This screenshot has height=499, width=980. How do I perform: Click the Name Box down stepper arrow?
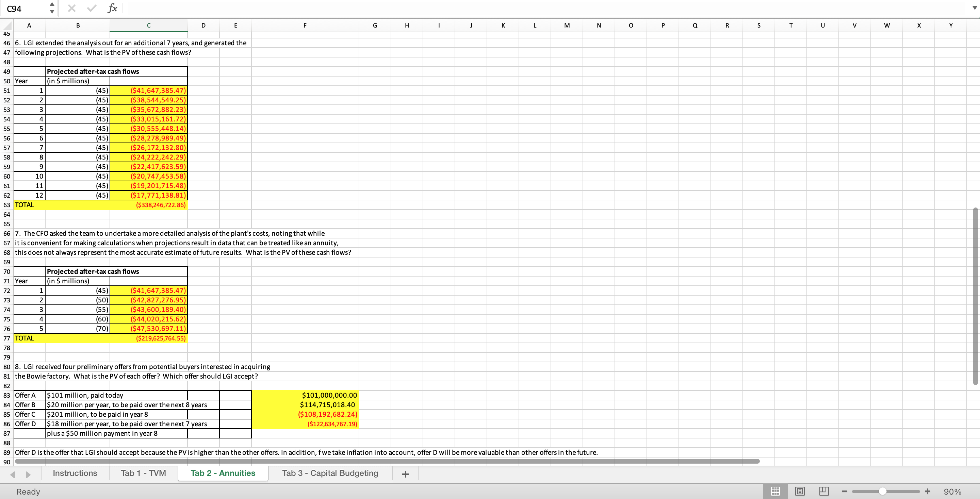coord(51,12)
